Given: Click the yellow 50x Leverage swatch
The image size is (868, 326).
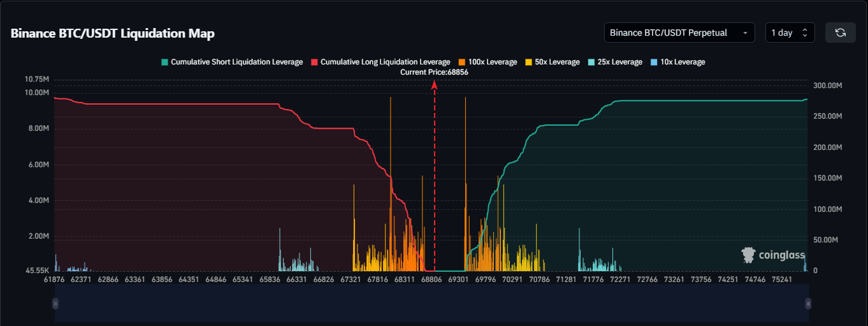Looking at the screenshot, I should 528,62.
